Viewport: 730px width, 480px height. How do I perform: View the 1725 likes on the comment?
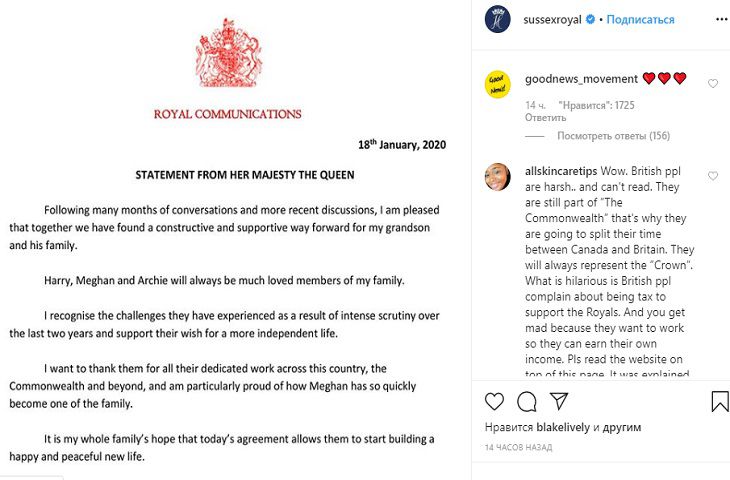[596, 105]
